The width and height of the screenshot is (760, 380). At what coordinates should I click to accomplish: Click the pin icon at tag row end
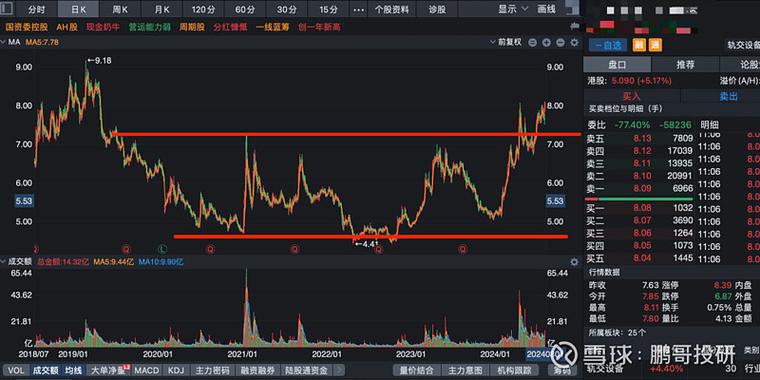coord(575,27)
